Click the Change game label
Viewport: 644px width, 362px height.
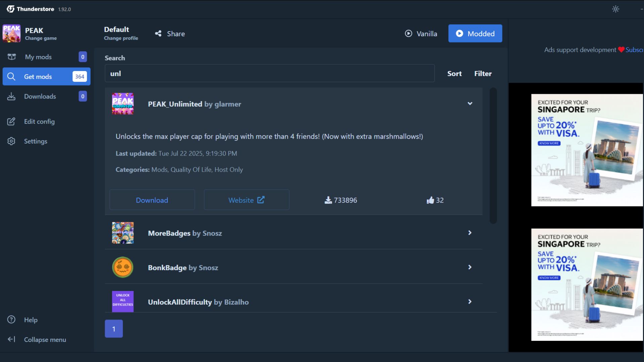pos(41,38)
